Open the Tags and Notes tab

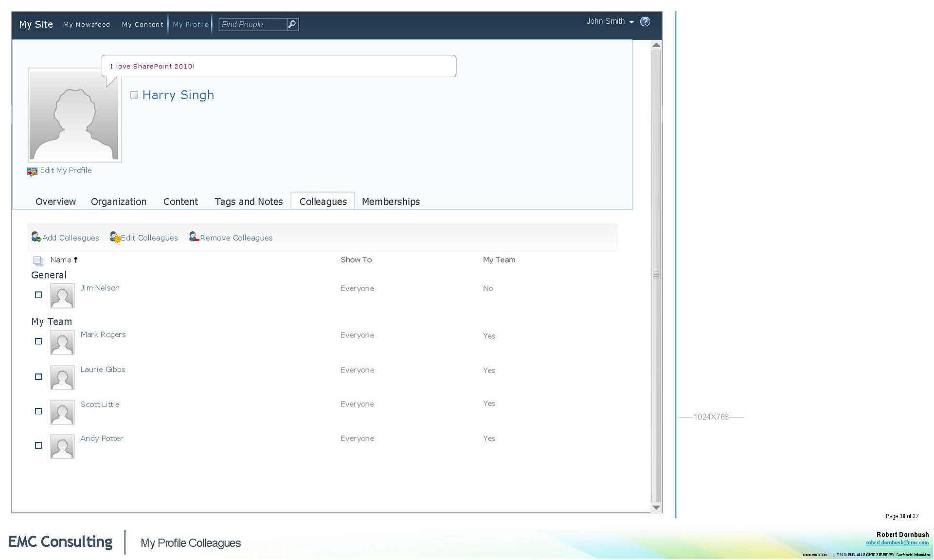click(x=249, y=201)
